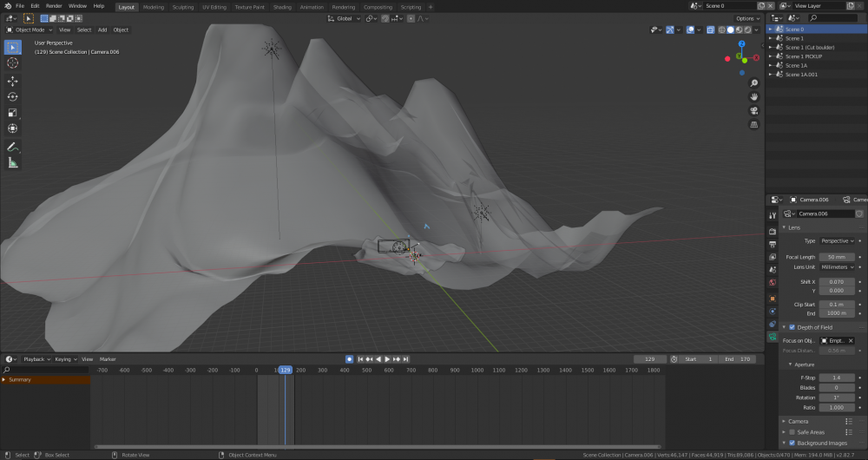Image resolution: width=868 pixels, height=460 pixels.
Task: Toggle proportional editing
Action: tap(411, 19)
